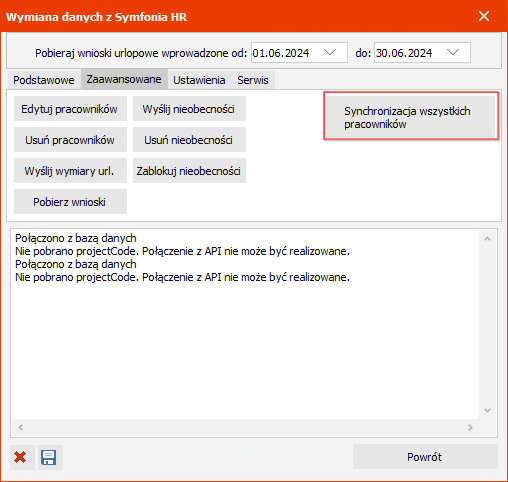Click the horizontal scrollbar right arrow
508x482 pixels.
[x=470, y=427]
